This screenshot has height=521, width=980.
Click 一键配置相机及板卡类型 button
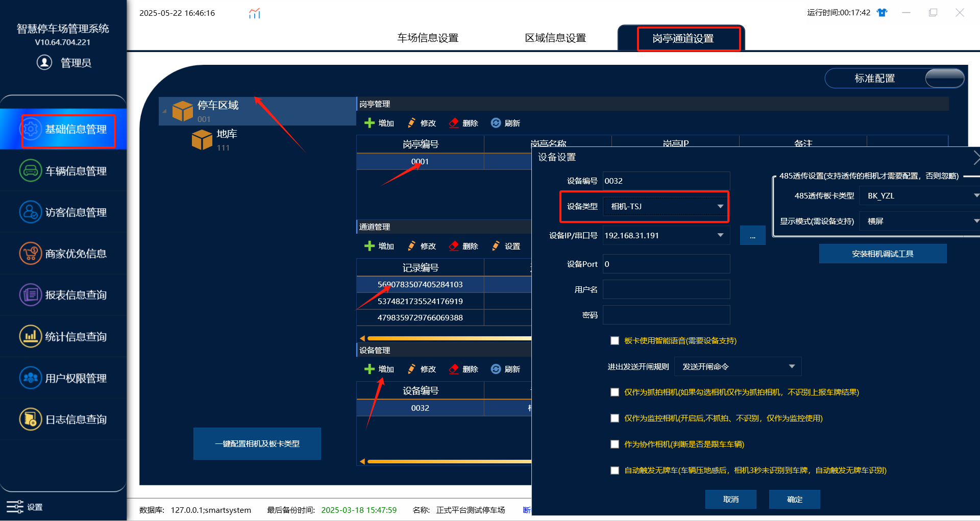pos(257,444)
